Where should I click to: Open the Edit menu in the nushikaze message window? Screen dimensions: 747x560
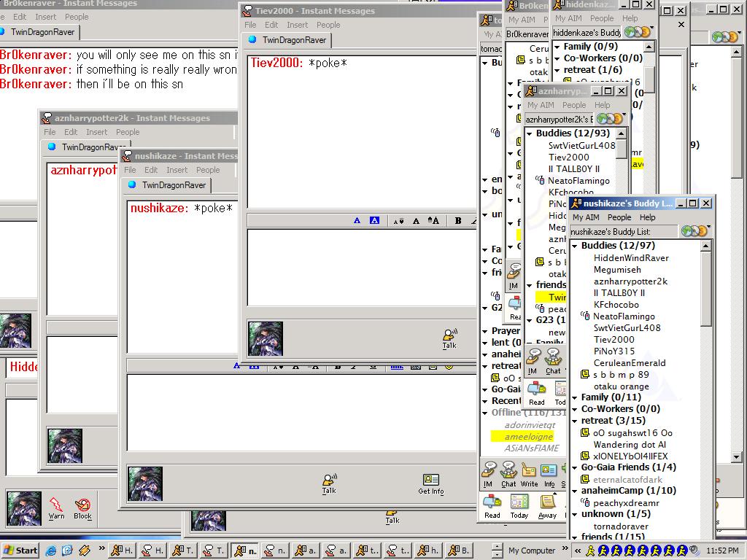[x=151, y=170]
